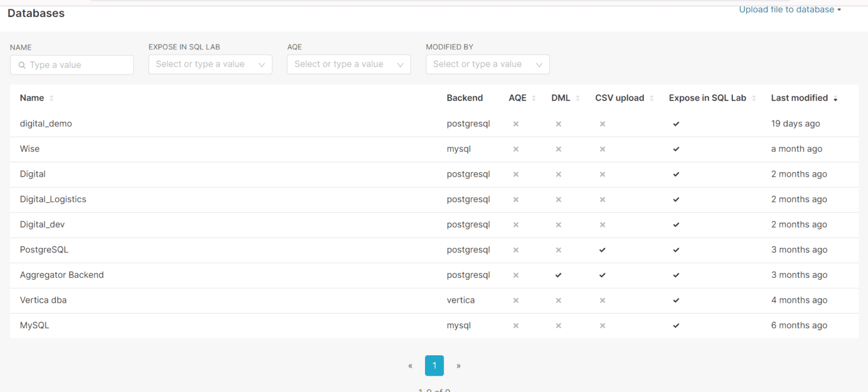Click the Expose in SQL Lab checkmark for Wise

tap(676, 149)
